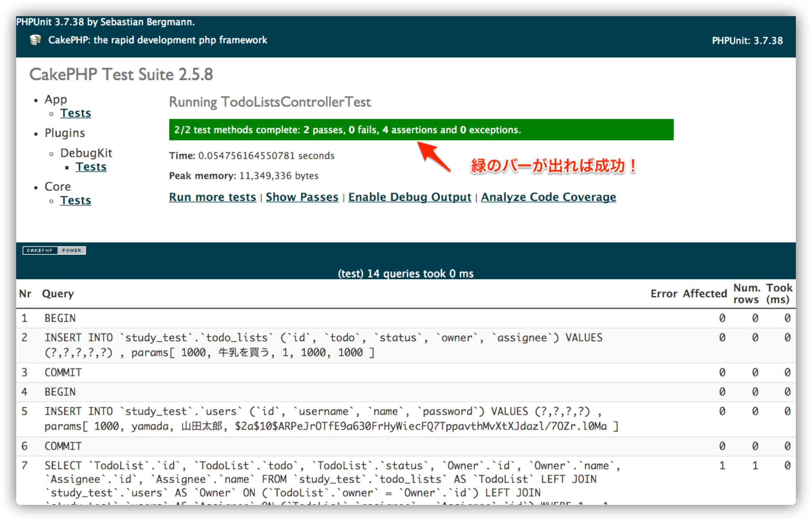Click '(test) 14 queries took 0 ms' caption

coord(406,273)
